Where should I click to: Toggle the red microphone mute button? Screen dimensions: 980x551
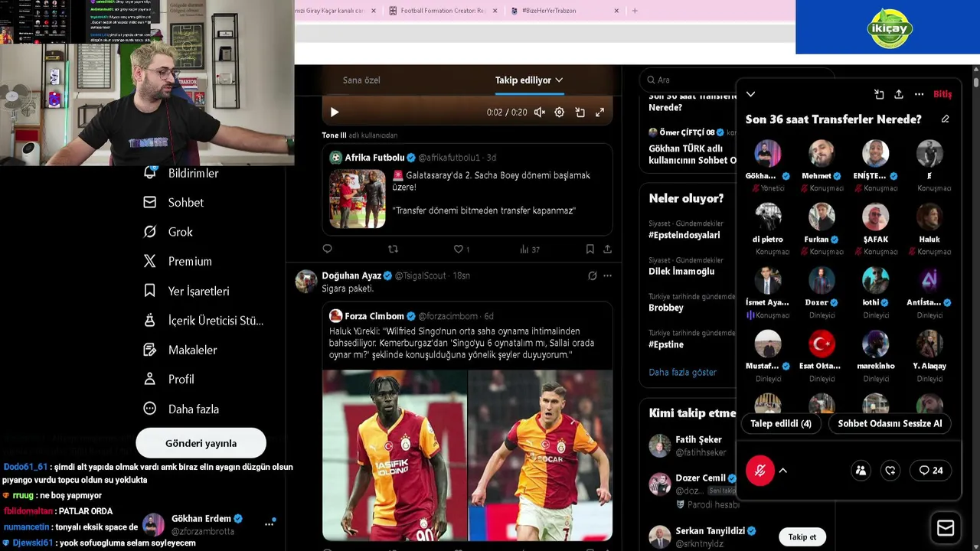point(760,471)
